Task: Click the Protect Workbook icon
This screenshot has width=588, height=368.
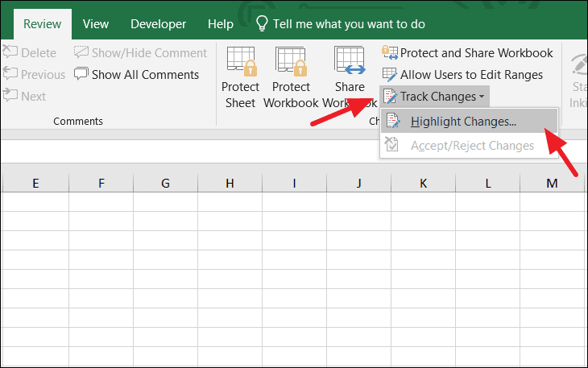Action: [x=291, y=61]
